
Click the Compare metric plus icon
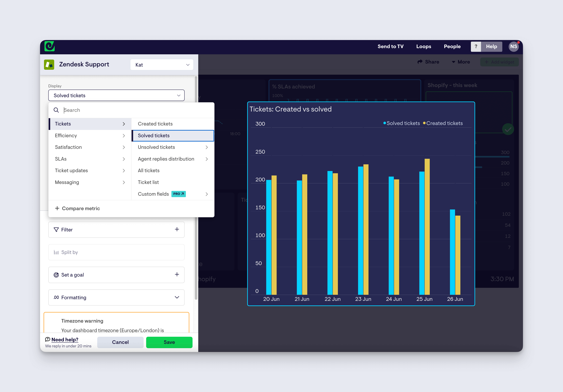click(57, 208)
